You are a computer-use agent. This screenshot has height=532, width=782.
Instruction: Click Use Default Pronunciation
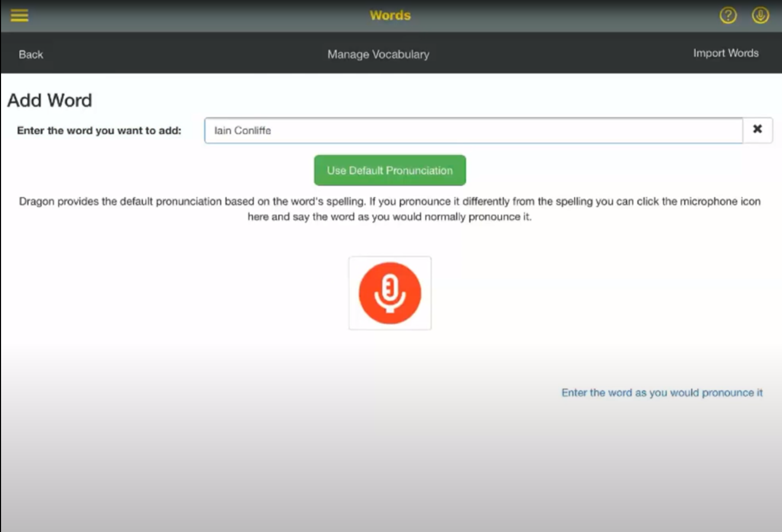click(x=390, y=170)
